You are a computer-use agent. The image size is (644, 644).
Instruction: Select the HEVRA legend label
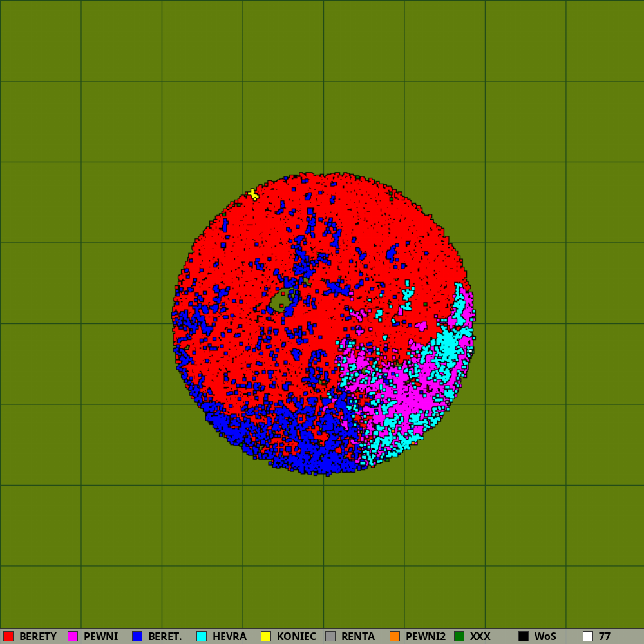pos(229,637)
